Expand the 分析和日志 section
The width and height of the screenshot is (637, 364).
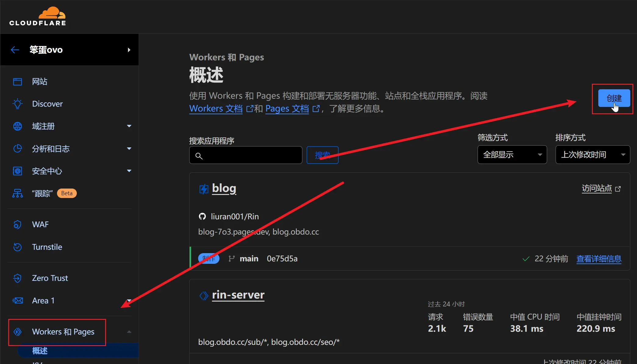point(129,149)
